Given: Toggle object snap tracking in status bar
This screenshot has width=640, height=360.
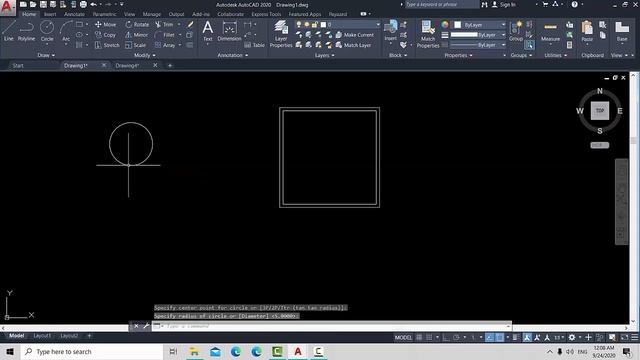Looking at the screenshot, I should [x=489, y=337].
